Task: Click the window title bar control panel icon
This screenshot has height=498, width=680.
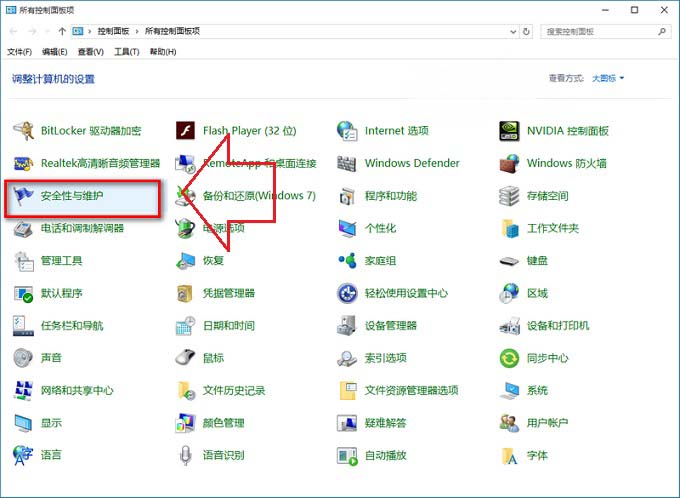Action: 11,10
